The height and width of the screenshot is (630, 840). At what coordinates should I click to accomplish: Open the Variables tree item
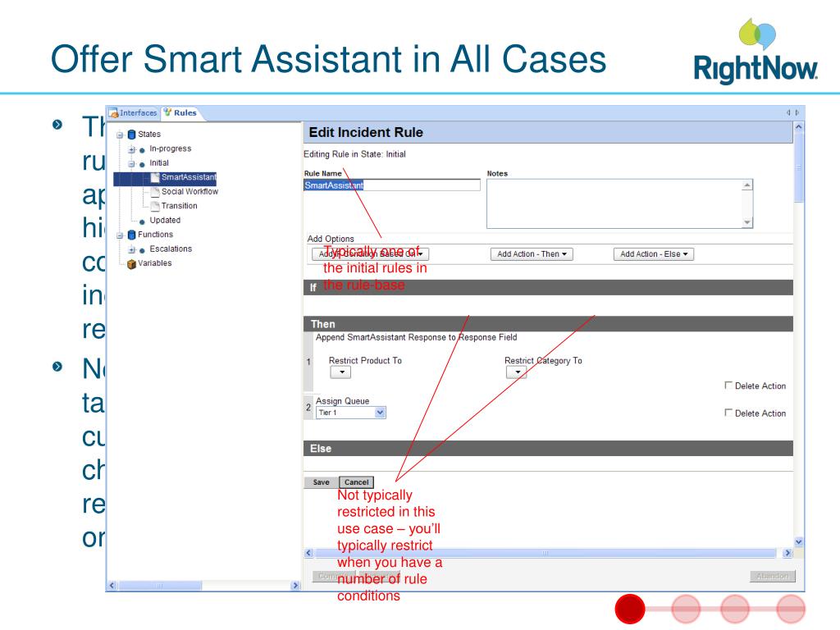[x=155, y=263]
